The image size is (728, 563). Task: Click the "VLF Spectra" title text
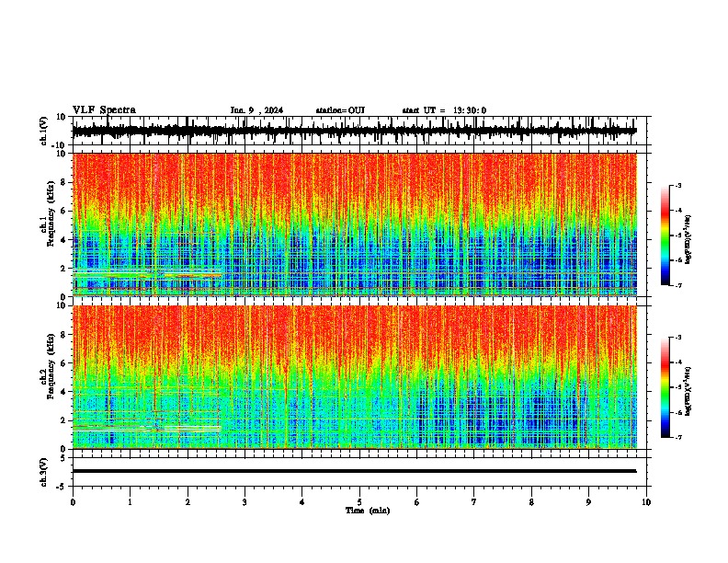pos(104,109)
